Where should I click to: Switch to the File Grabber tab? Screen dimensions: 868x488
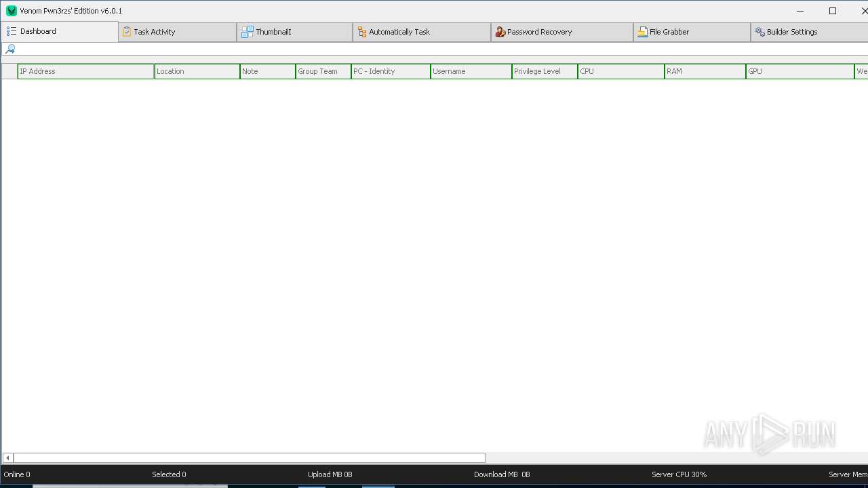tap(692, 32)
